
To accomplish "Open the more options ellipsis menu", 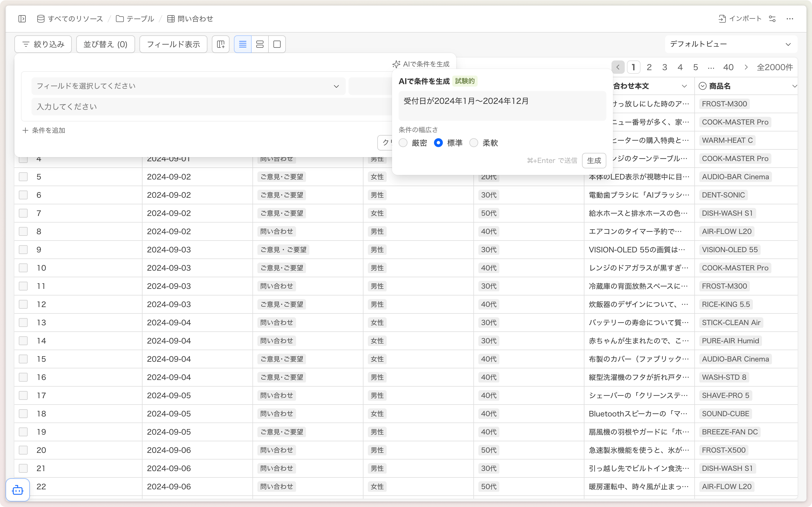I will (790, 19).
